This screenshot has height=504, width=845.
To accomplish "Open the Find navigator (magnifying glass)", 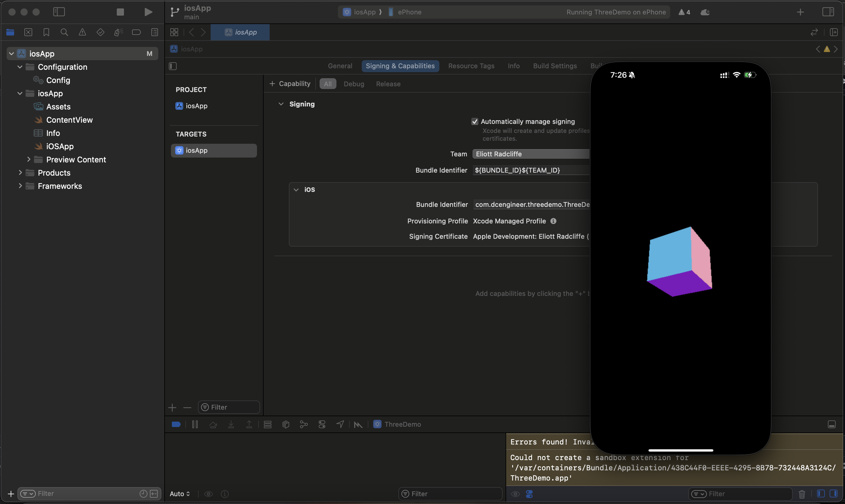I will 64,32.
